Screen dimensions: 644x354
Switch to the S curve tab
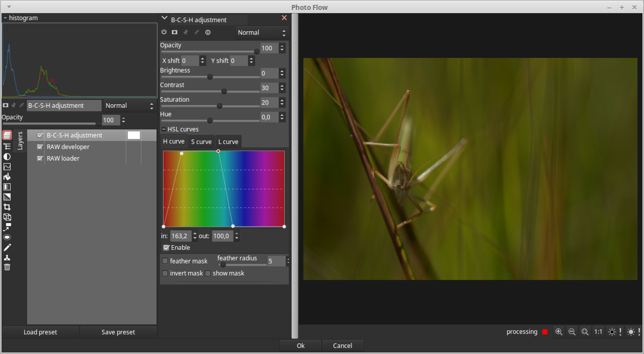[x=201, y=141]
